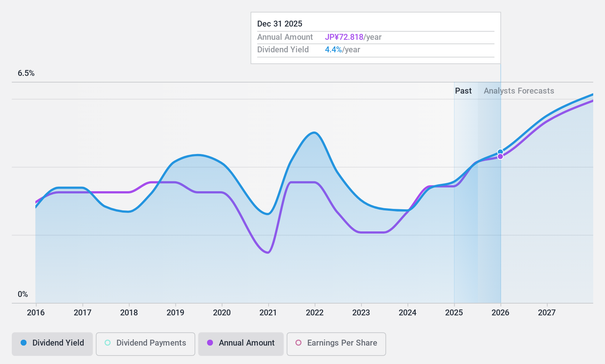Click the Analysts Forecasts label
The width and height of the screenshot is (605, 364).
point(519,91)
